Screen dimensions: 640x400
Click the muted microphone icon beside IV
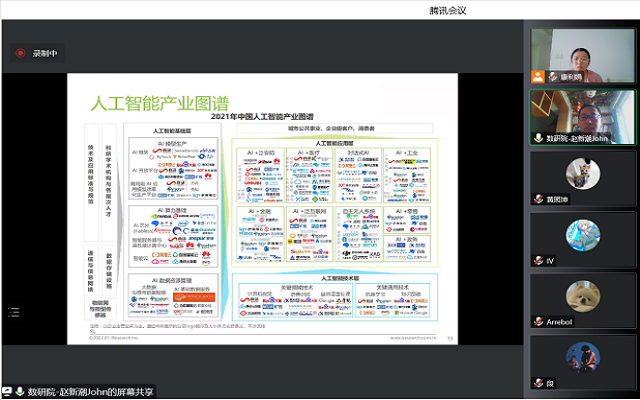click(x=538, y=260)
